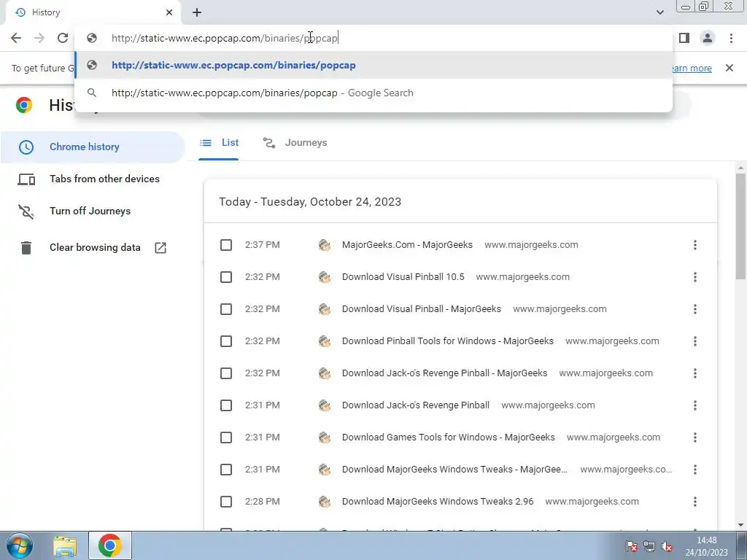Check the MajorGeeks.Com 2:37 PM entry
747x560 pixels.
[226, 245]
